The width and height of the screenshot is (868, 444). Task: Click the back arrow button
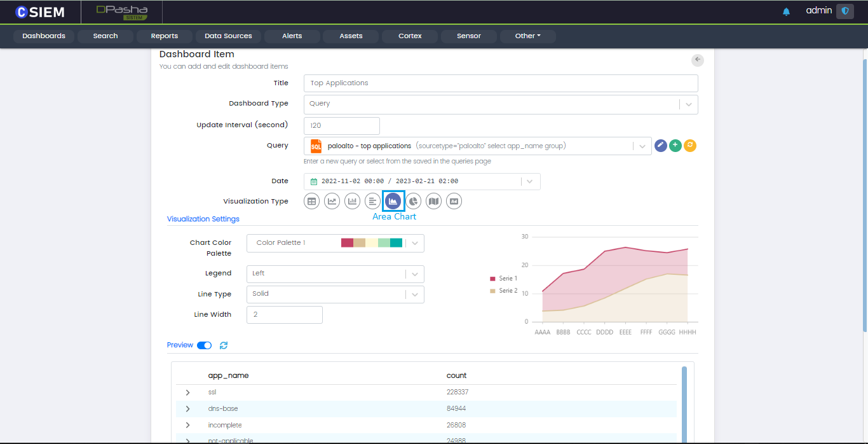pos(698,60)
